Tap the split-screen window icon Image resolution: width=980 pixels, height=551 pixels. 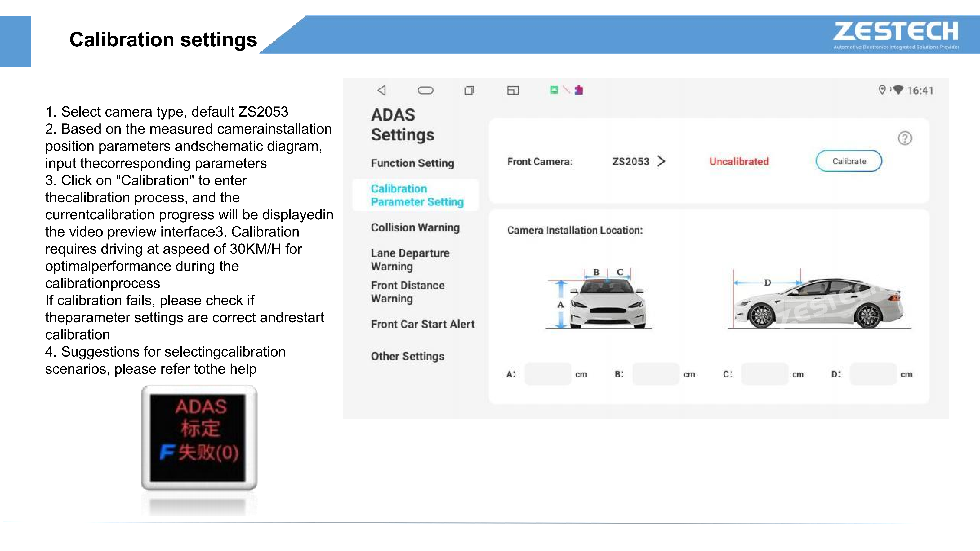[512, 90]
